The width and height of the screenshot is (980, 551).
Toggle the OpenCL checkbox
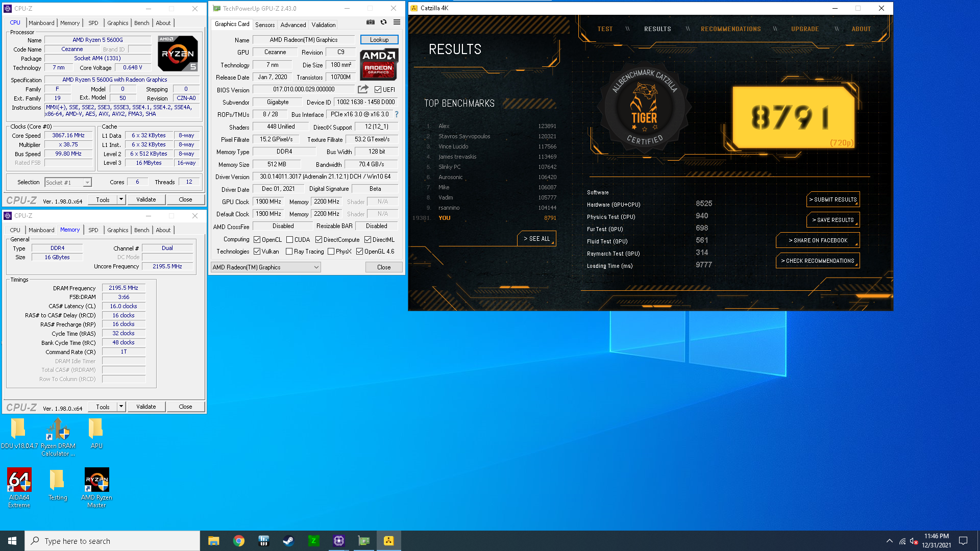click(257, 240)
